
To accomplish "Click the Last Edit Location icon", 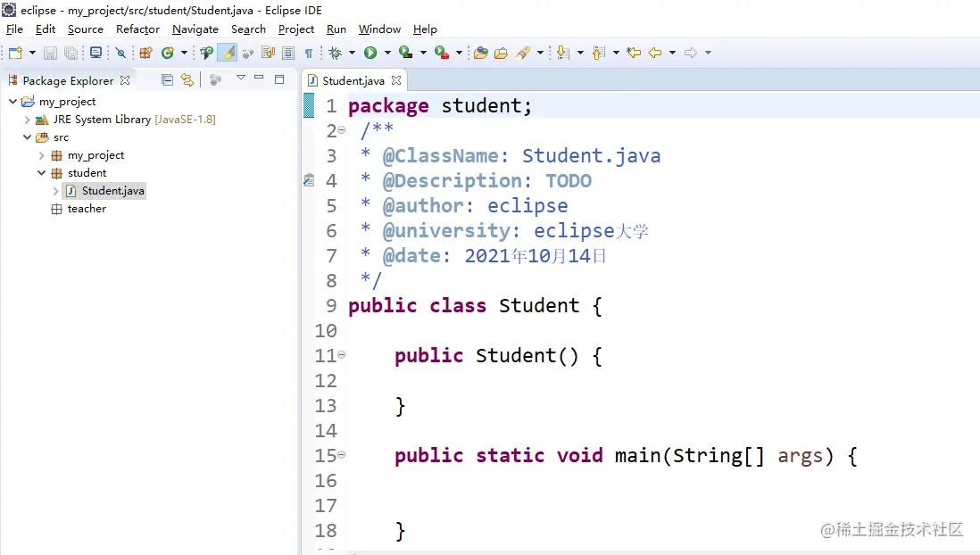I will pyautogui.click(x=634, y=54).
